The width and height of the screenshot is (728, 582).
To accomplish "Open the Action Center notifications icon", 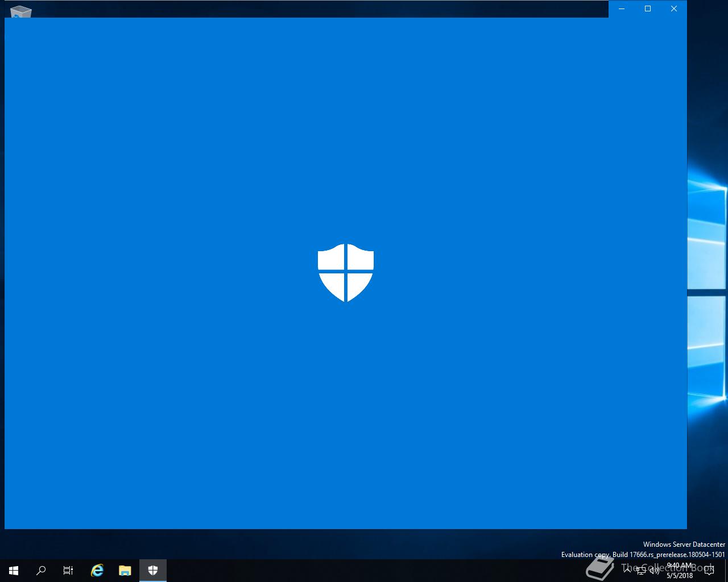I will [x=709, y=571].
